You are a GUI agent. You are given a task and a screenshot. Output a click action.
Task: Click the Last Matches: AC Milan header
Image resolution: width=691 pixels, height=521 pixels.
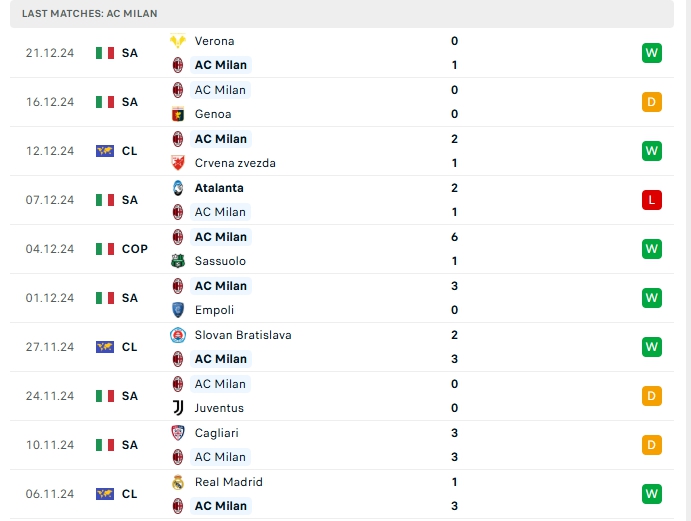[x=89, y=13]
